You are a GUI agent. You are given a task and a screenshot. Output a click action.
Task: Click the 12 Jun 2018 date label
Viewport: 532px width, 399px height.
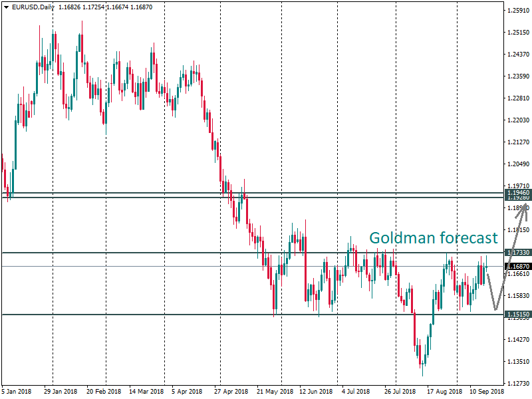pyautogui.click(x=316, y=392)
